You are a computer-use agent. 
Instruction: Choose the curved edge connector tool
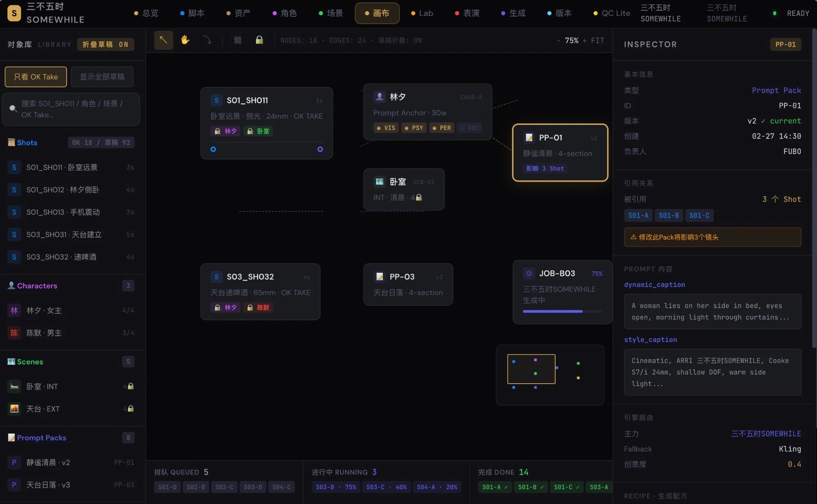[x=207, y=40]
